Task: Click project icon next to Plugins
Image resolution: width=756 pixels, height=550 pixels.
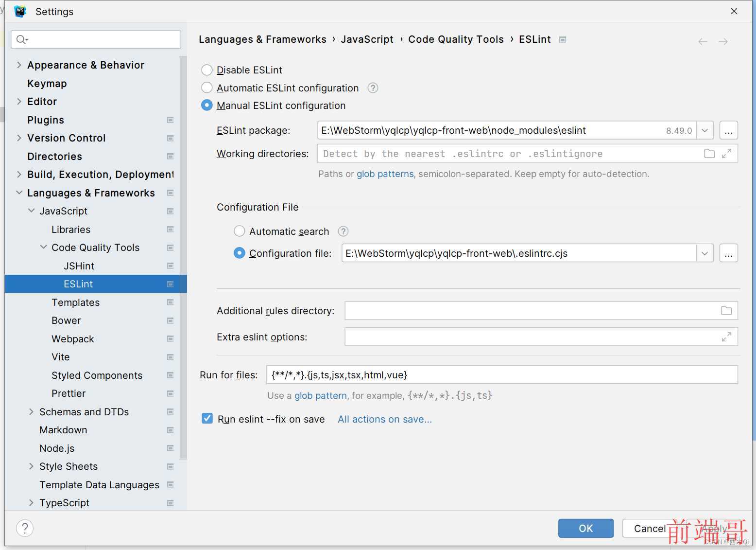Action: click(x=170, y=120)
